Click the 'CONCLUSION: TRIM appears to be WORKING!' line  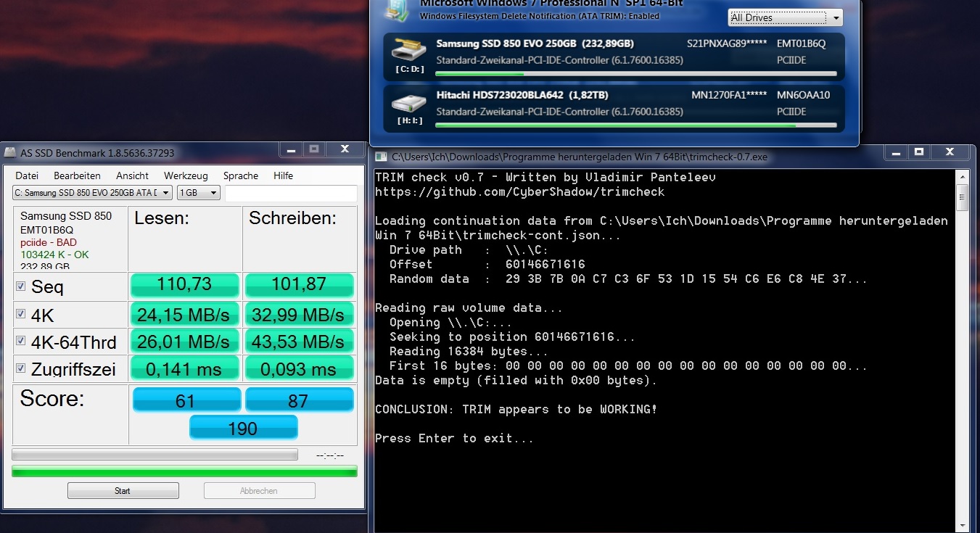point(516,410)
